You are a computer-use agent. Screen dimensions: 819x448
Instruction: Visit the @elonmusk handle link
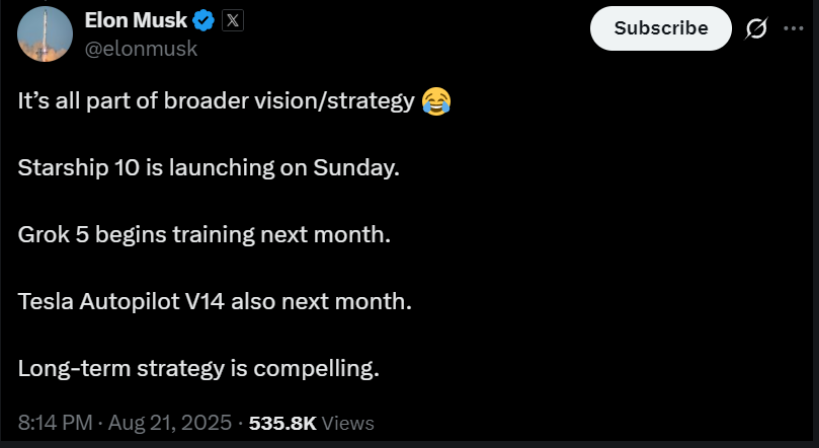[141, 49]
